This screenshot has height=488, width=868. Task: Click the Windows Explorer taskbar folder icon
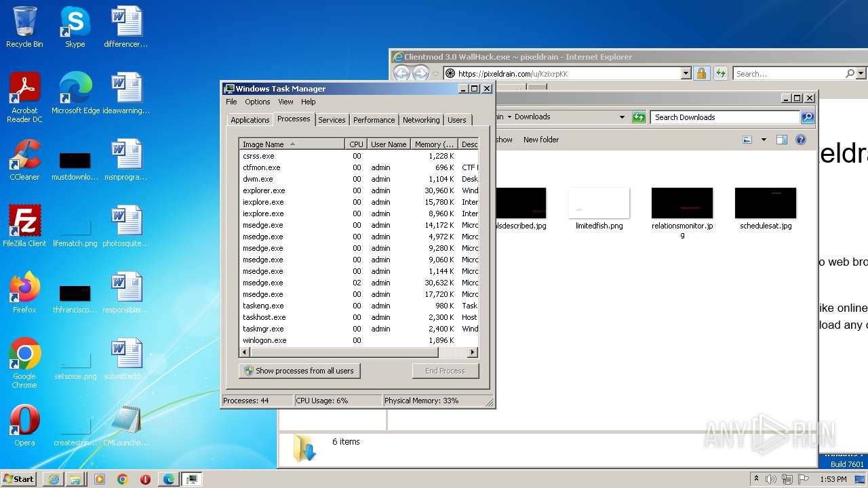pos(75,479)
